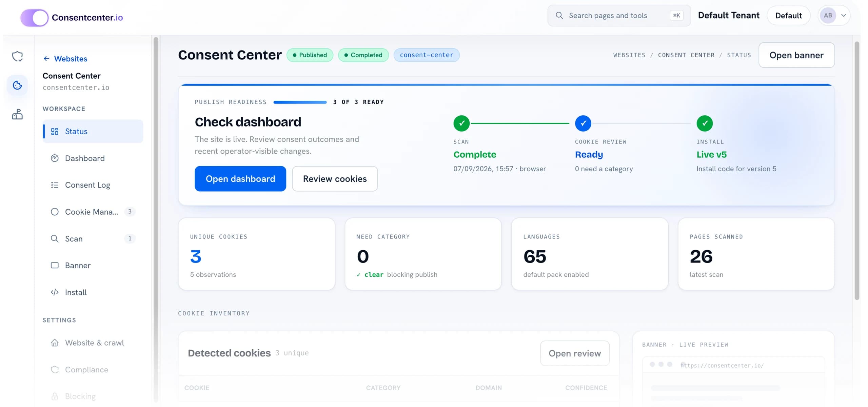The width and height of the screenshot is (868, 407).
Task: Click the Default Tenant label
Action: 729,16
